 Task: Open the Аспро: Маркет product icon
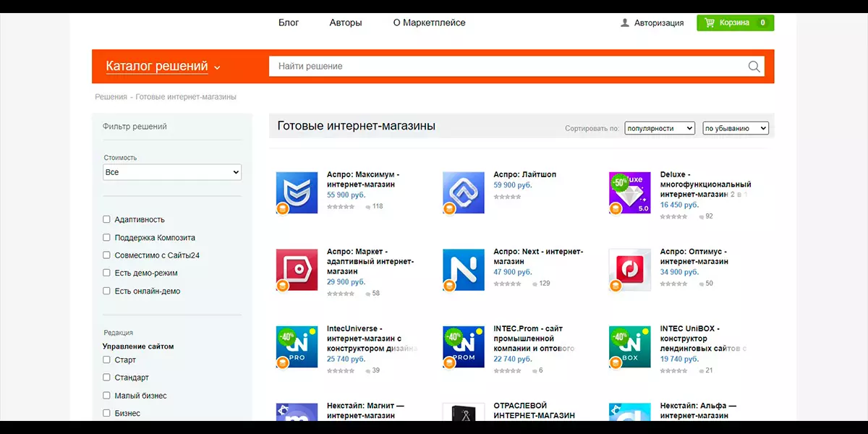coord(297,270)
